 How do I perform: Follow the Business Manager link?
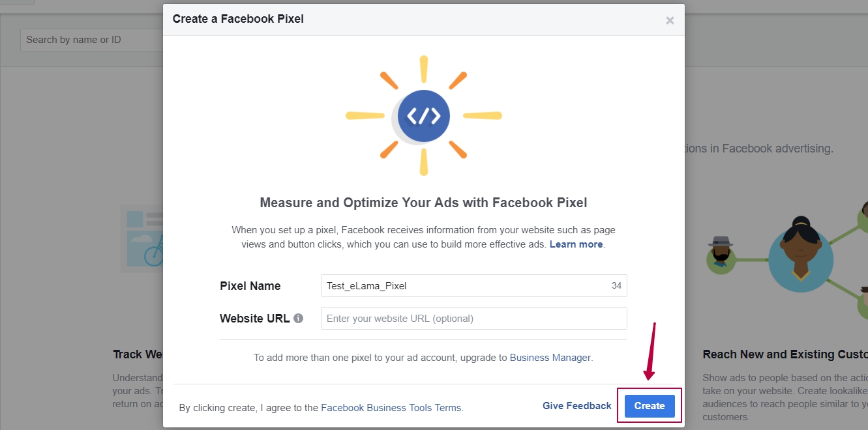550,358
